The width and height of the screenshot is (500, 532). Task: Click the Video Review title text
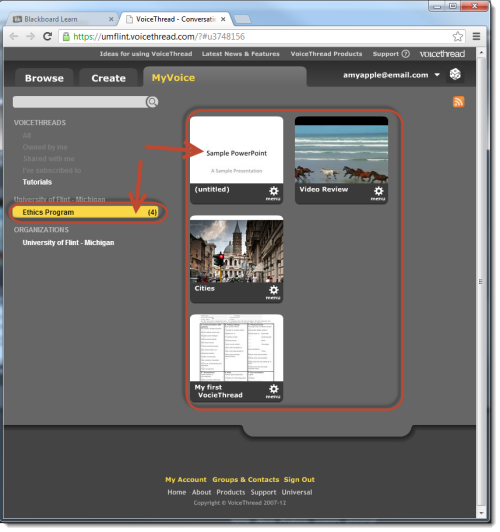(324, 189)
